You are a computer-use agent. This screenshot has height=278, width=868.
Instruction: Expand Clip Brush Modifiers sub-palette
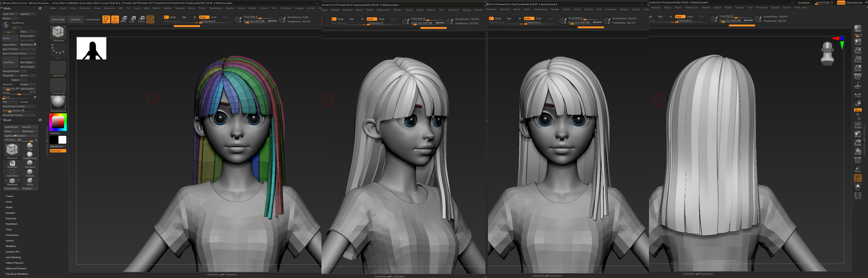(17, 274)
